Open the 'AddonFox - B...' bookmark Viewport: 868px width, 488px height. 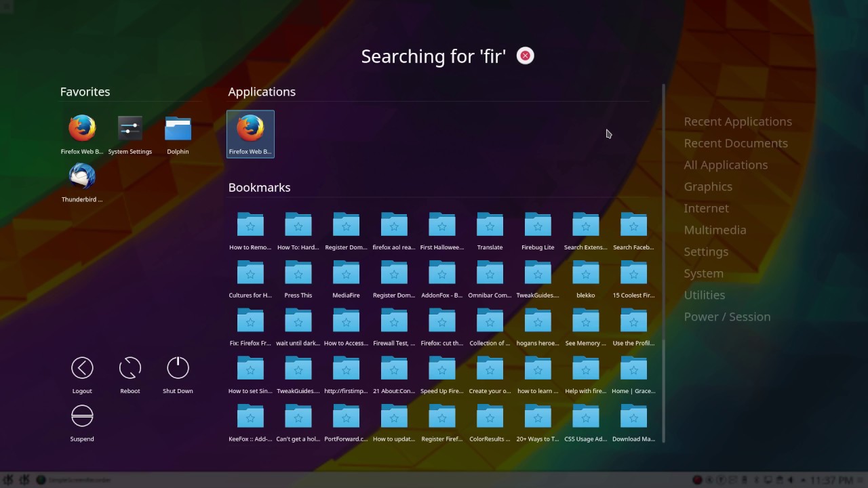pos(442,279)
